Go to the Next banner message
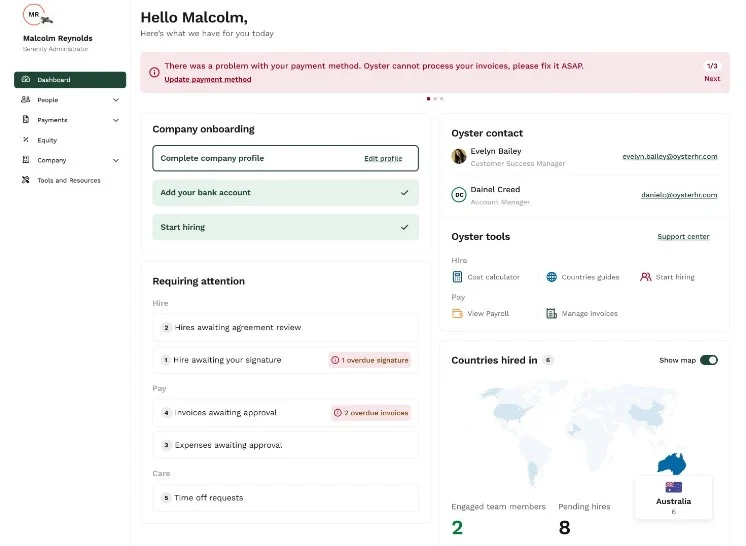This screenshot has width=746, height=546. (x=712, y=78)
